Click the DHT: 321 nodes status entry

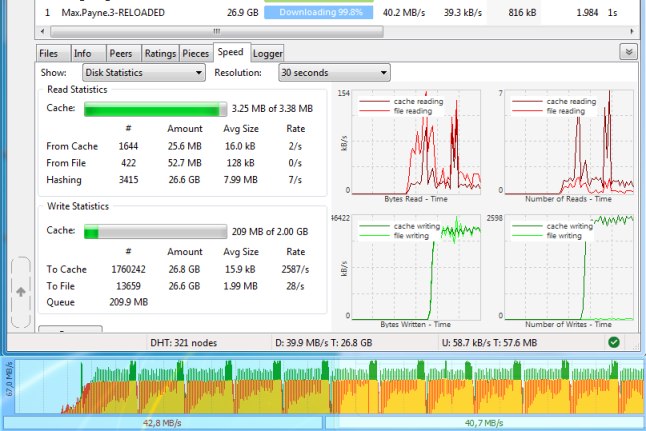[x=183, y=343]
